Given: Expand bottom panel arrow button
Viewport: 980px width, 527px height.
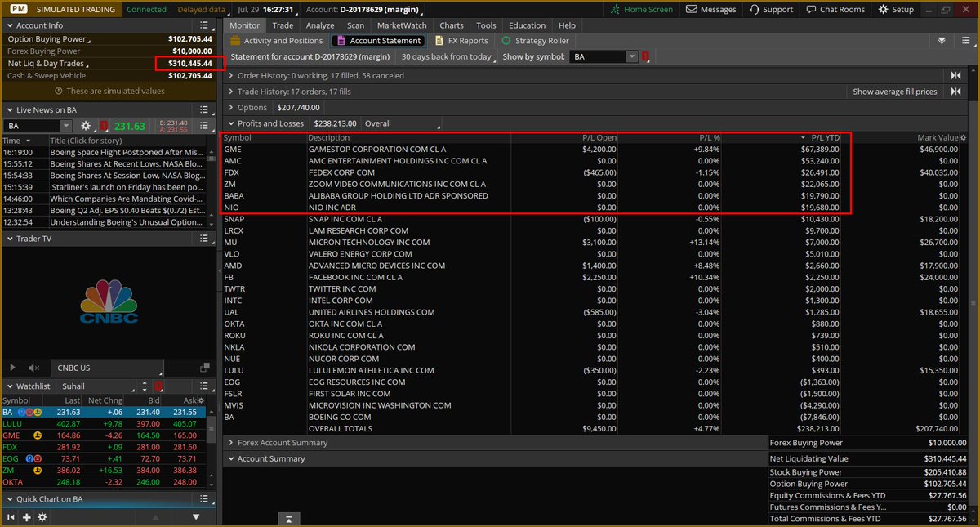Looking at the screenshot, I should [289, 518].
